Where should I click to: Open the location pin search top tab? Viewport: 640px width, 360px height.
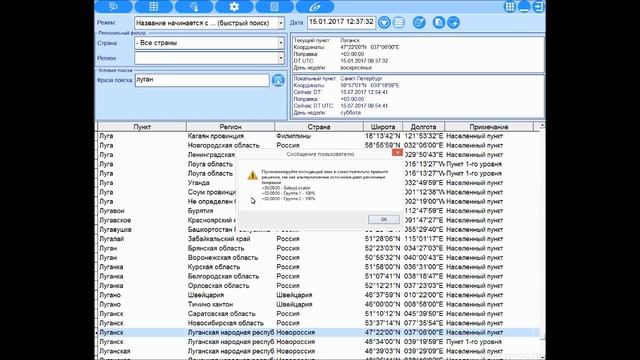pyautogui.click(x=194, y=6)
